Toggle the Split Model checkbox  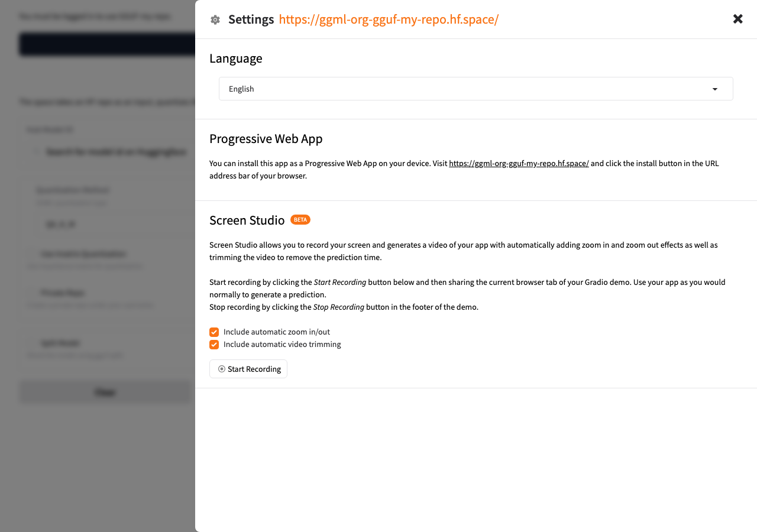click(33, 343)
